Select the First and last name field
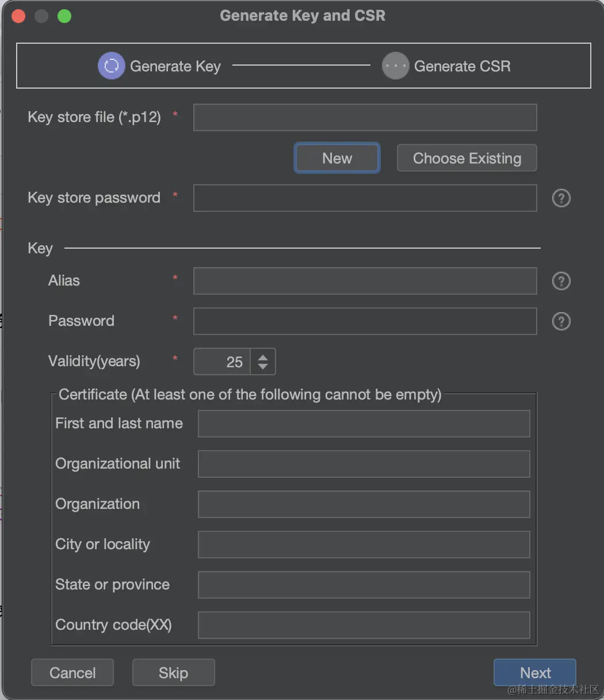The width and height of the screenshot is (604, 700). [x=364, y=424]
